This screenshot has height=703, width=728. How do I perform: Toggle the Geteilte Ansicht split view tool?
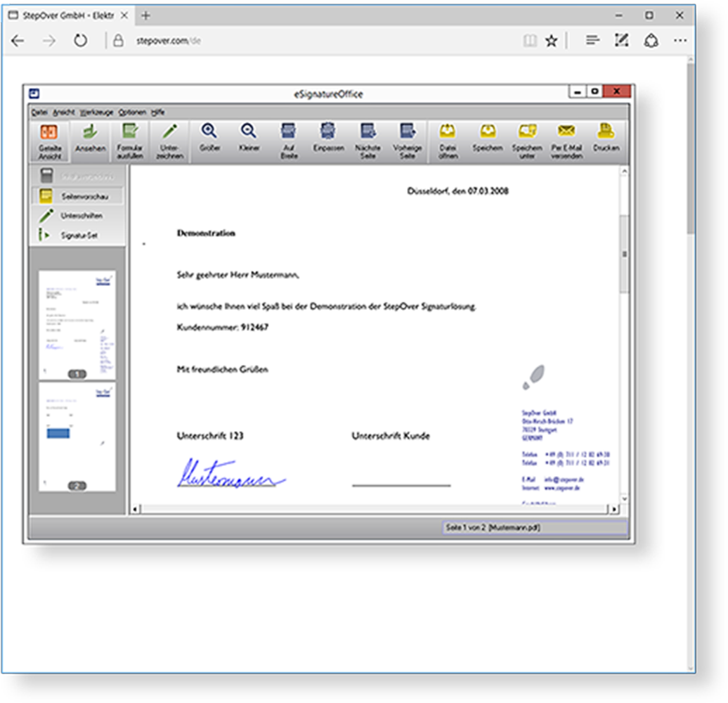[x=50, y=142]
